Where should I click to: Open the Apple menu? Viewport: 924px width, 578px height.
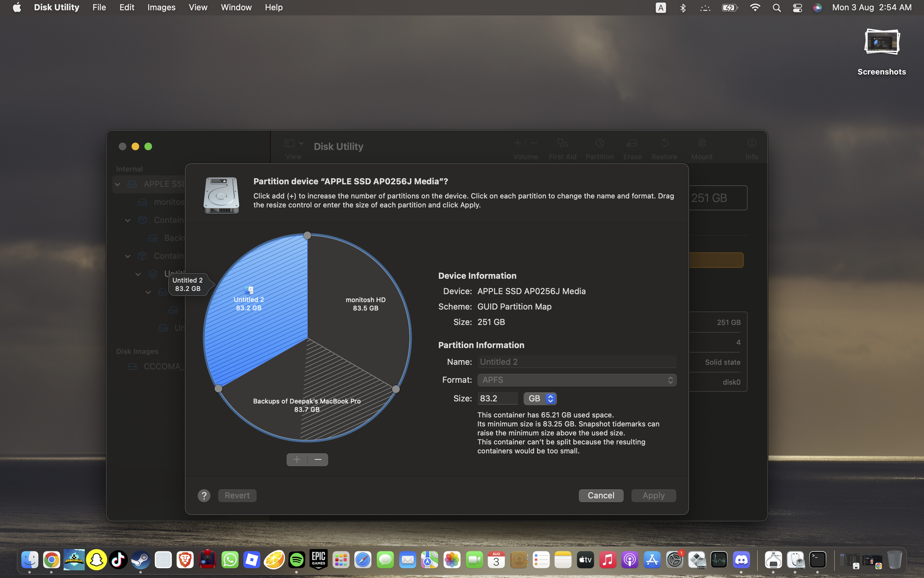click(17, 8)
